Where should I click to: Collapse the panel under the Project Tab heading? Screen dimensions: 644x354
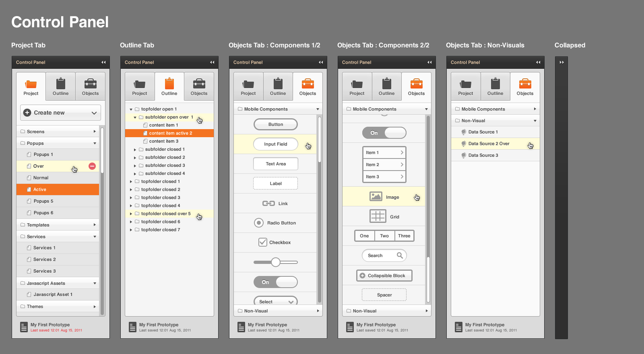pyautogui.click(x=103, y=62)
